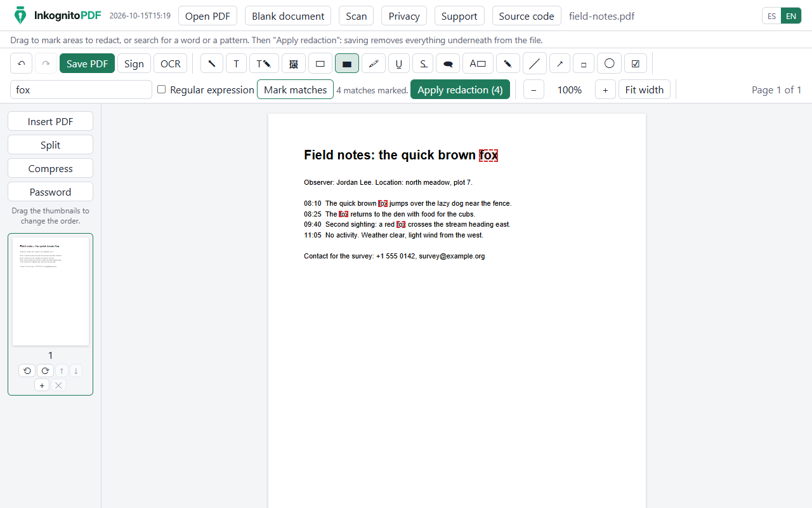The height and width of the screenshot is (508, 812).
Task: Select the filled black redaction rectangle tool
Action: [x=347, y=63]
